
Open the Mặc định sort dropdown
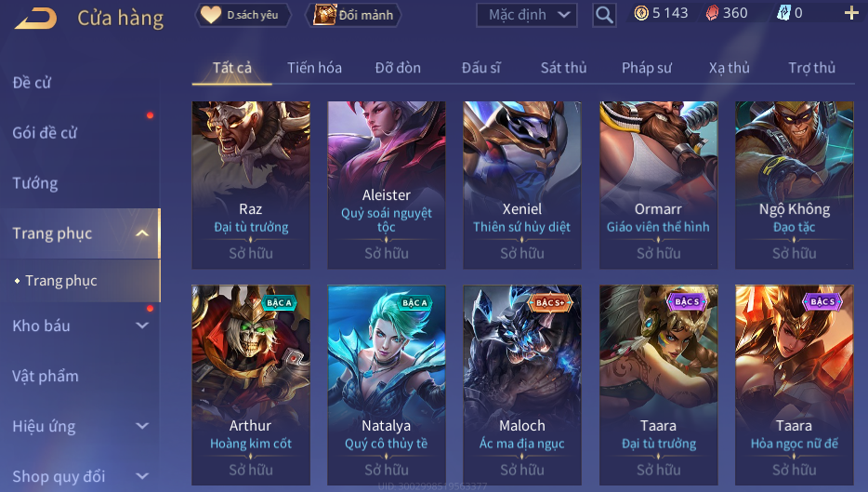[x=526, y=15]
